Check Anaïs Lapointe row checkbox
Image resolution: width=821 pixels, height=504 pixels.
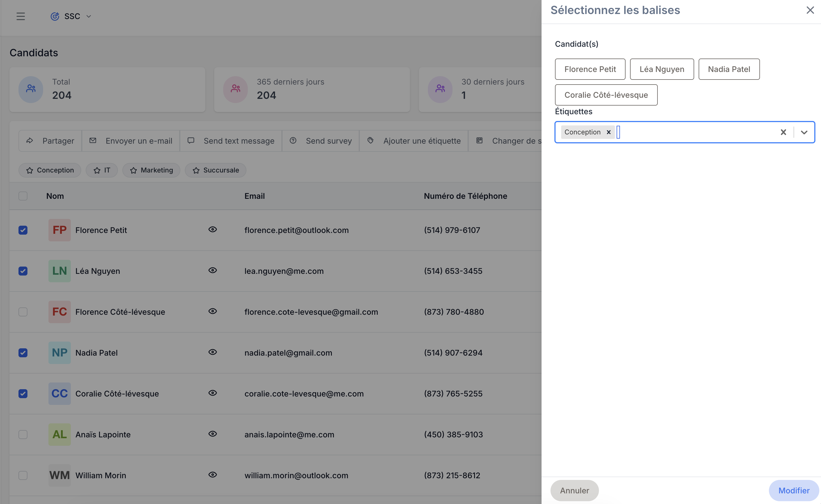point(23,434)
